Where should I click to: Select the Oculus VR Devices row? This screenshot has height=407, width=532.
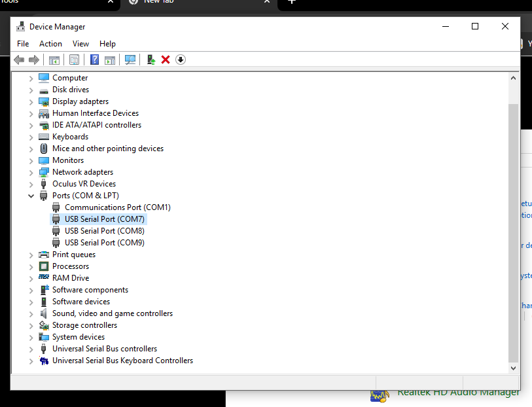84,184
